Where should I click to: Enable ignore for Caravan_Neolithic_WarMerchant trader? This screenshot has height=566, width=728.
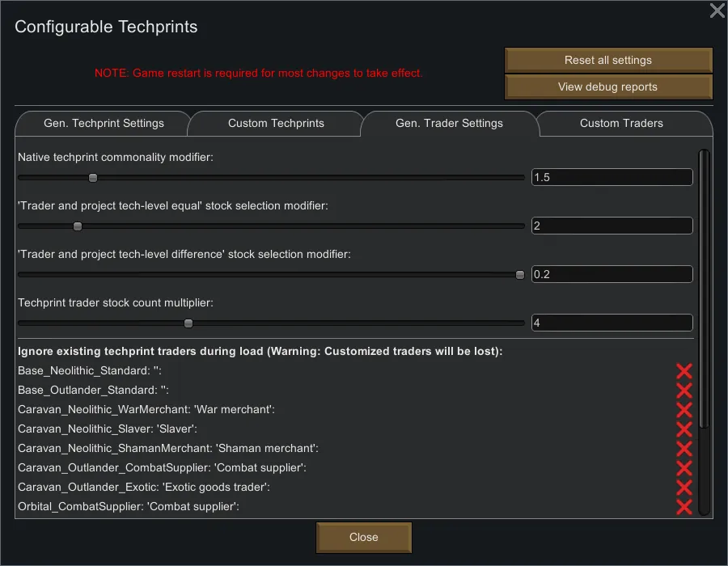[684, 410]
